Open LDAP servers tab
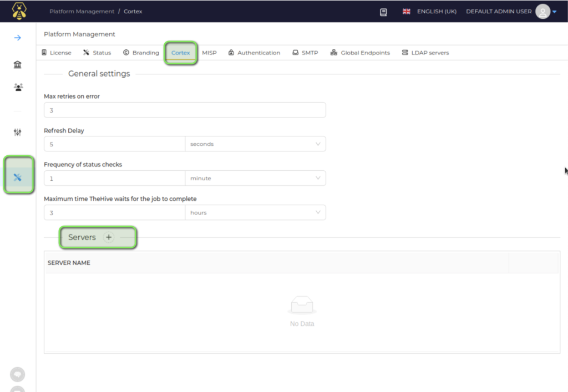The width and height of the screenshot is (568, 392). (x=425, y=53)
